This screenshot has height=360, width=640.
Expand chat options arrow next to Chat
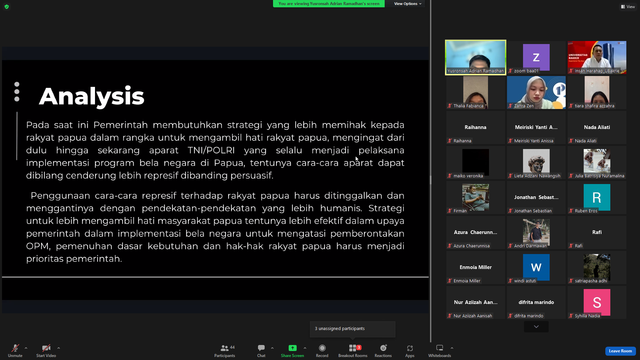point(272,348)
